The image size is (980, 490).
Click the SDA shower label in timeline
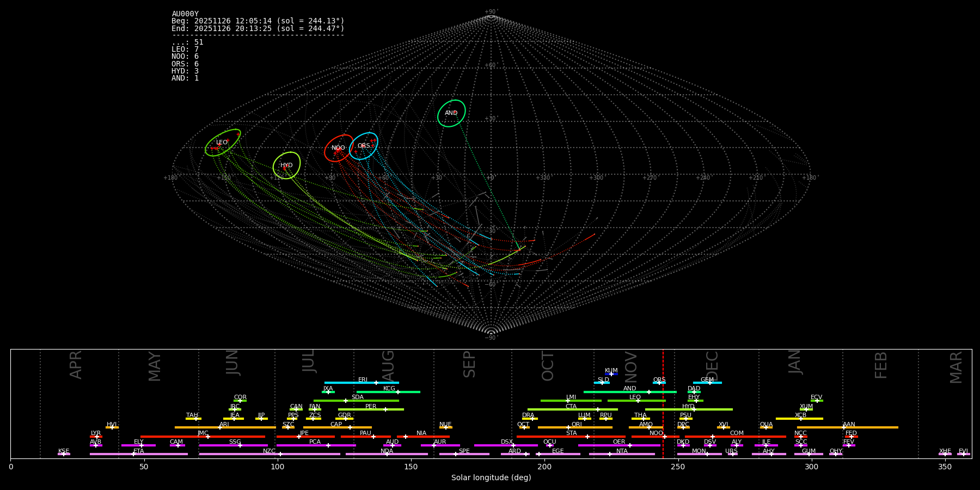(x=358, y=397)
